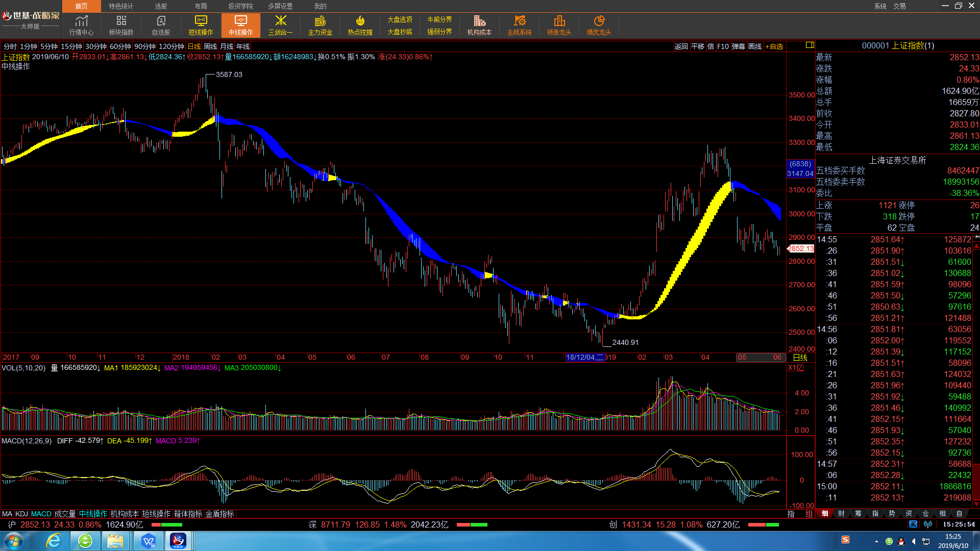Select the 成交量 volume indicator tab
This screenshot has height=551, width=980.
click(65, 514)
